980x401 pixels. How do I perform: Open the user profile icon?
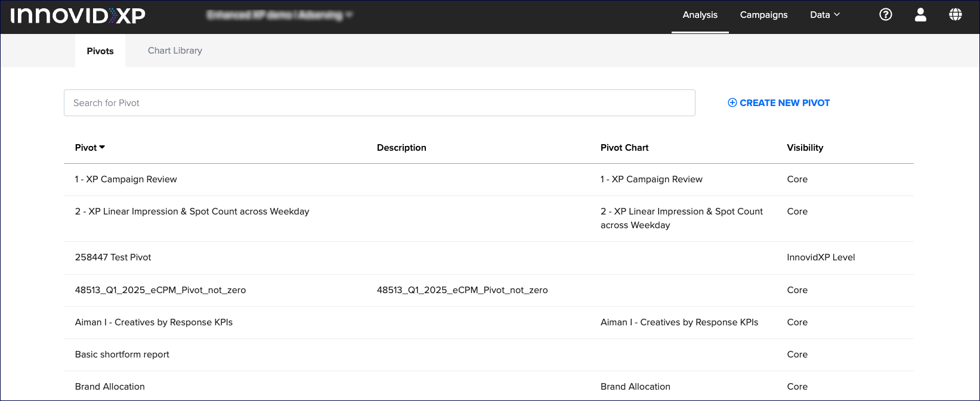[x=920, y=14]
